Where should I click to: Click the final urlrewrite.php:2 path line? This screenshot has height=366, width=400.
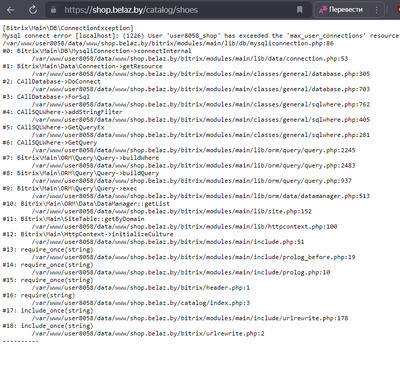point(148,334)
